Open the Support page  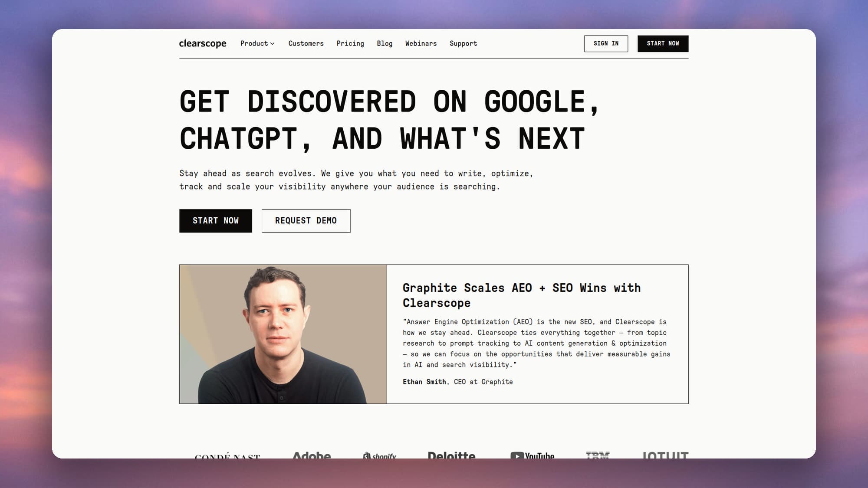click(463, 43)
